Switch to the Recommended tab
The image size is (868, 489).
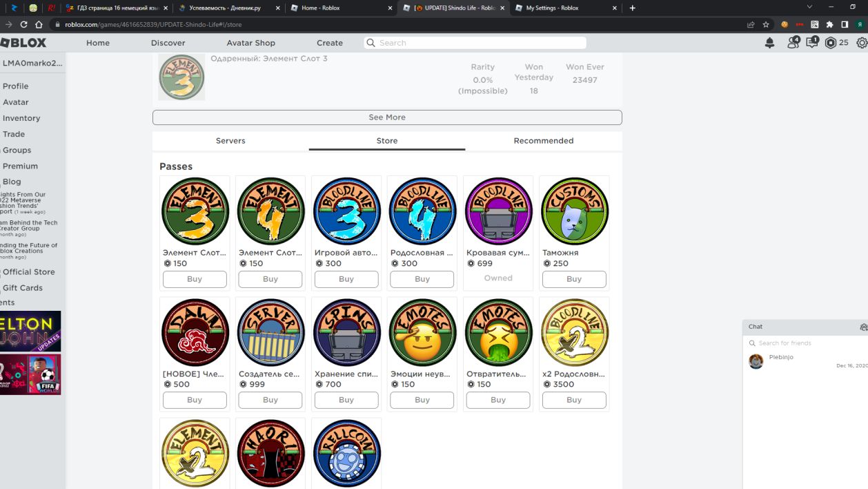pyautogui.click(x=544, y=140)
